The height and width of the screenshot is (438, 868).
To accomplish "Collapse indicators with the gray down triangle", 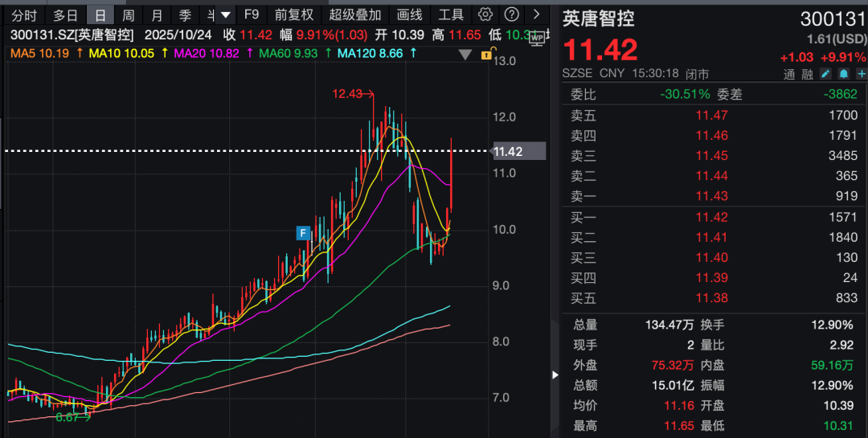I will click(x=465, y=55).
